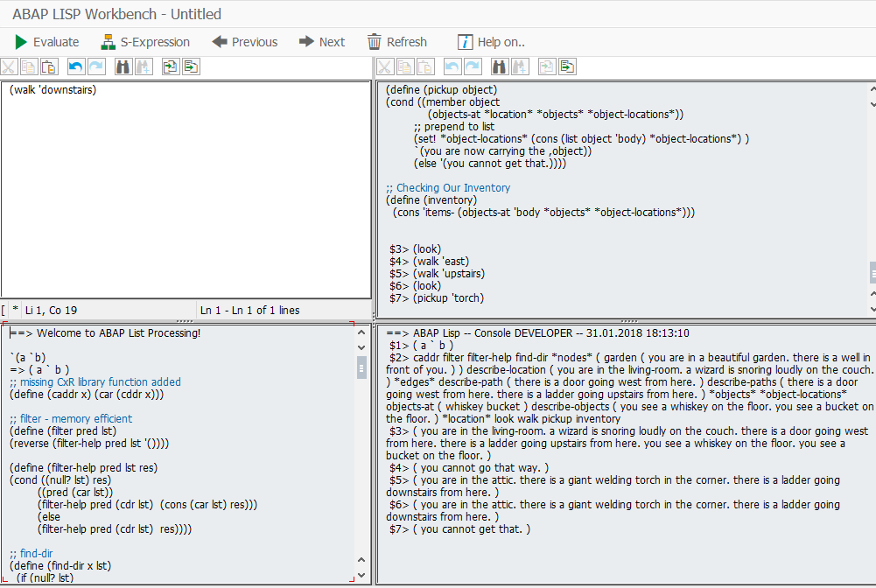Image resolution: width=876 pixels, height=588 pixels.
Task: Click the green Evaluate play icon
Action: 19,41
